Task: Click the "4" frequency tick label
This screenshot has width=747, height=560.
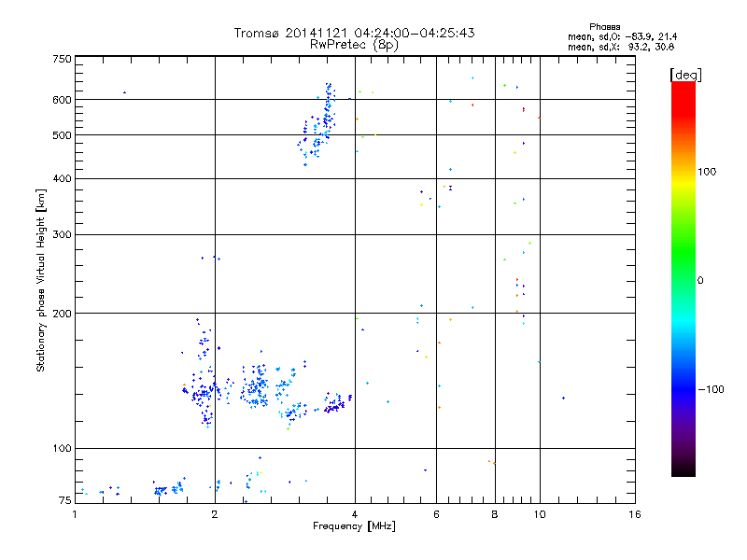Action: point(355,514)
